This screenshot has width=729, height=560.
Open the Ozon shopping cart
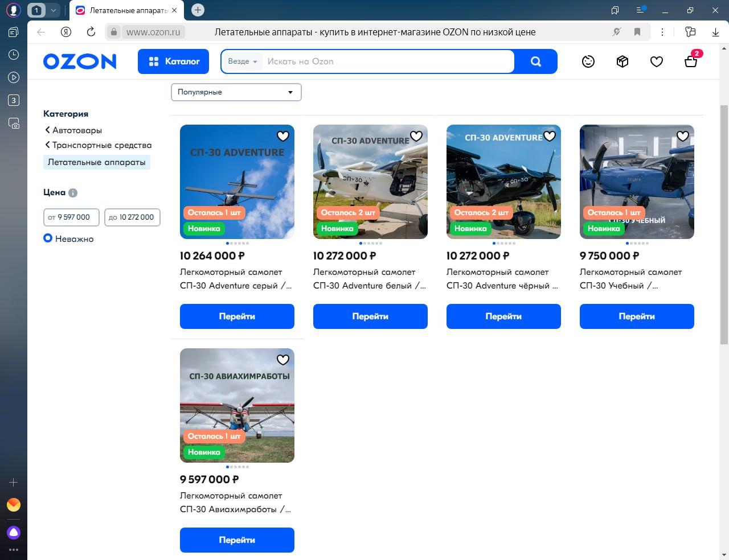coord(691,61)
